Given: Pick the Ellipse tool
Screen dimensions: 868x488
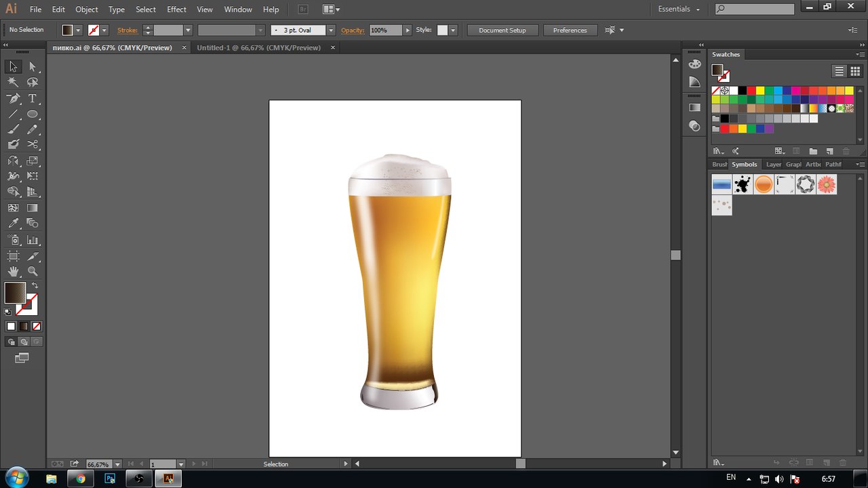Looking at the screenshot, I should pyautogui.click(x=32, y=114).
